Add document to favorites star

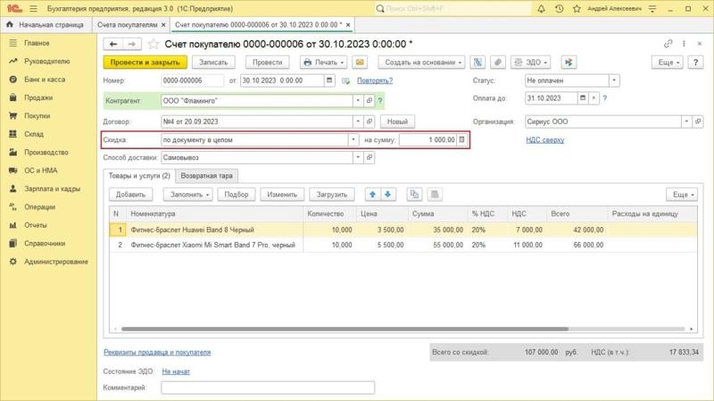[x=153, y=44]
